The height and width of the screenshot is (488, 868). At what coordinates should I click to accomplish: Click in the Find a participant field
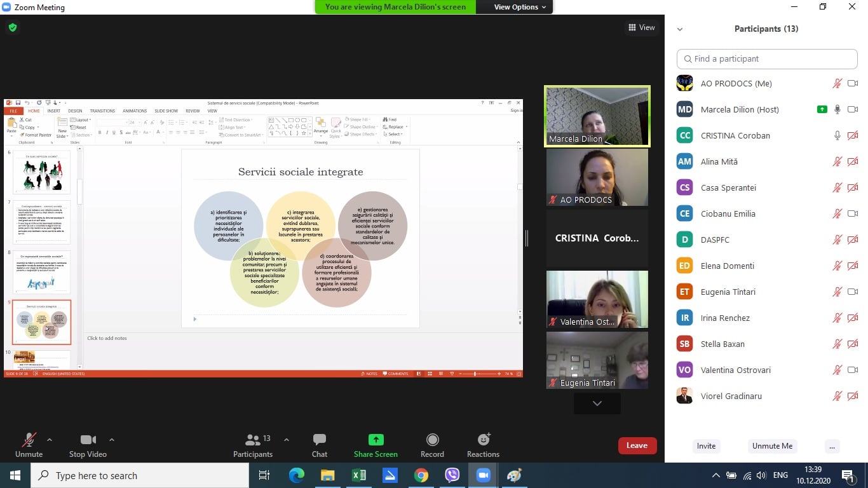[767, 58]
